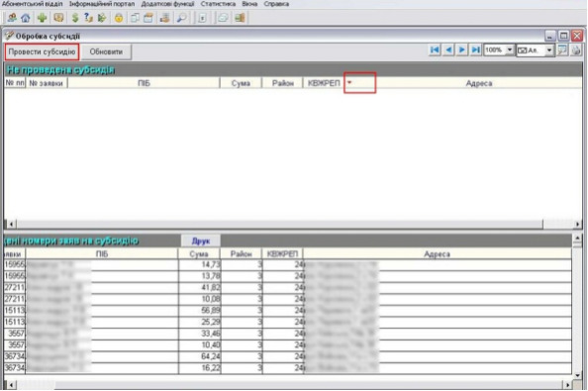Click Друк print button
The height and width of the screenshot is (391, 588).
(201, 241)
